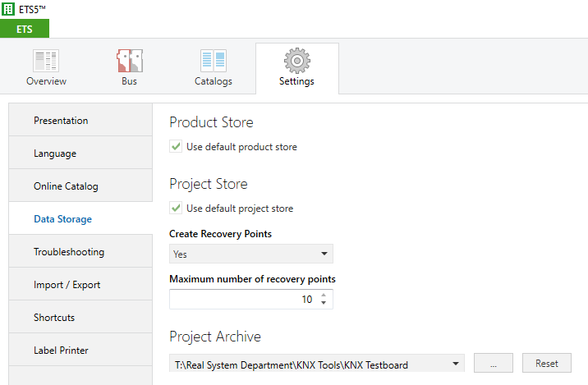Browse for archive folder with ... button
The height and width of the screenshot is (385, 588).
493,363
